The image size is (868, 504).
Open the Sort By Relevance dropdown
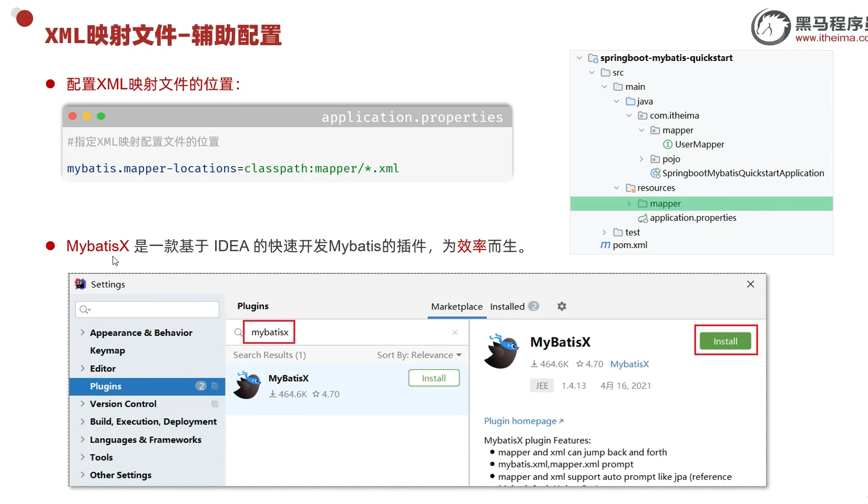[419, 355]
